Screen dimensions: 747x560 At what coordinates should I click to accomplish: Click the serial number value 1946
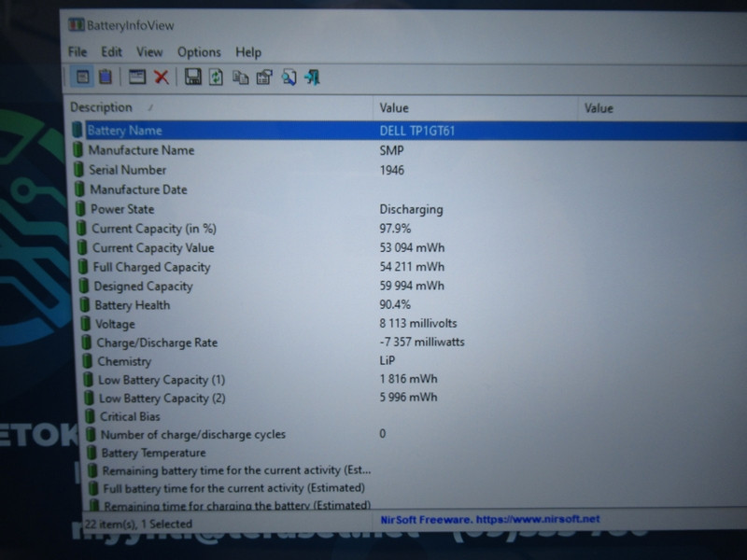[391, 170]
